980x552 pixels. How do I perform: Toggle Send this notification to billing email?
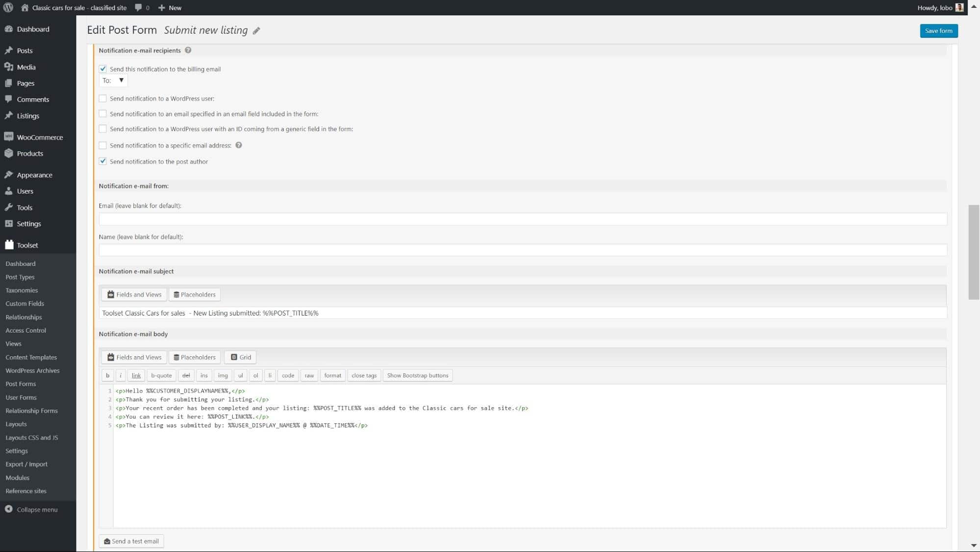[x=102, y=68]
